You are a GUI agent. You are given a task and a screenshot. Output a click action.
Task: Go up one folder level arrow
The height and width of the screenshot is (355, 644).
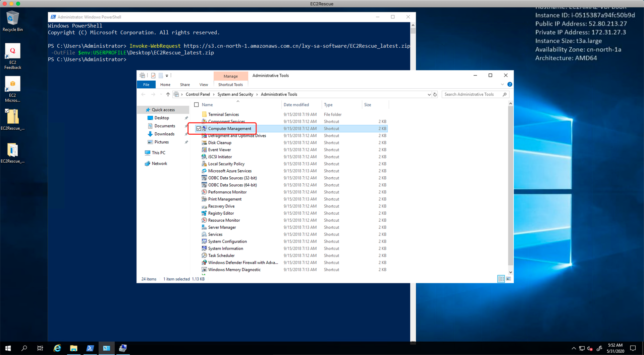click(x=168, y=95)
